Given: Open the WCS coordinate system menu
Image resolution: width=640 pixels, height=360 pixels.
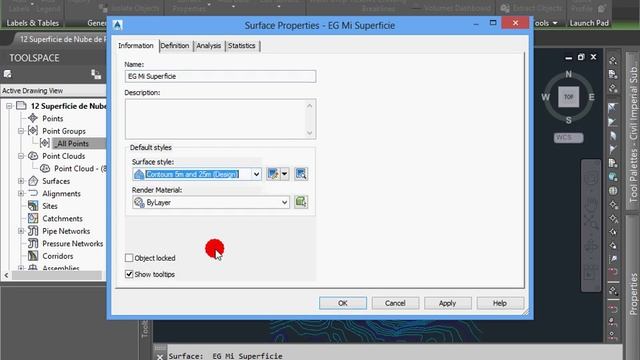Looking at the screenshot, I should pos(569,138).
